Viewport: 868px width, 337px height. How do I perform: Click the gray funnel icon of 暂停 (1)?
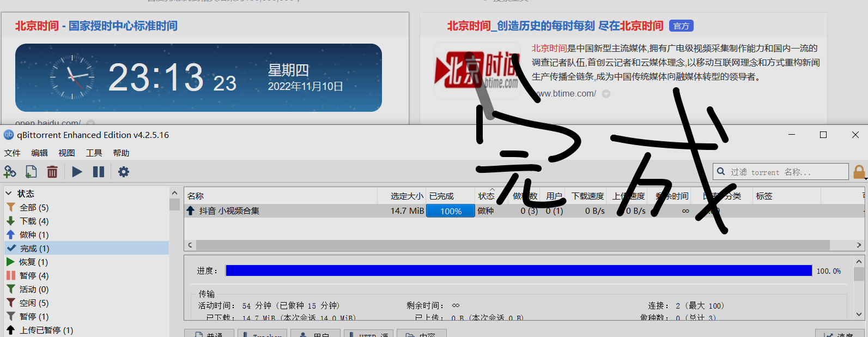pyautogui.click(x=11, y=316)
